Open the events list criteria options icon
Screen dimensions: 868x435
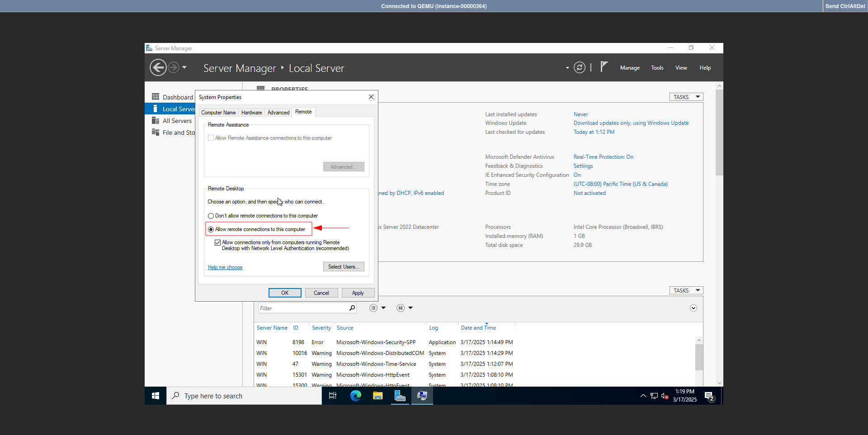pos(373,308)
